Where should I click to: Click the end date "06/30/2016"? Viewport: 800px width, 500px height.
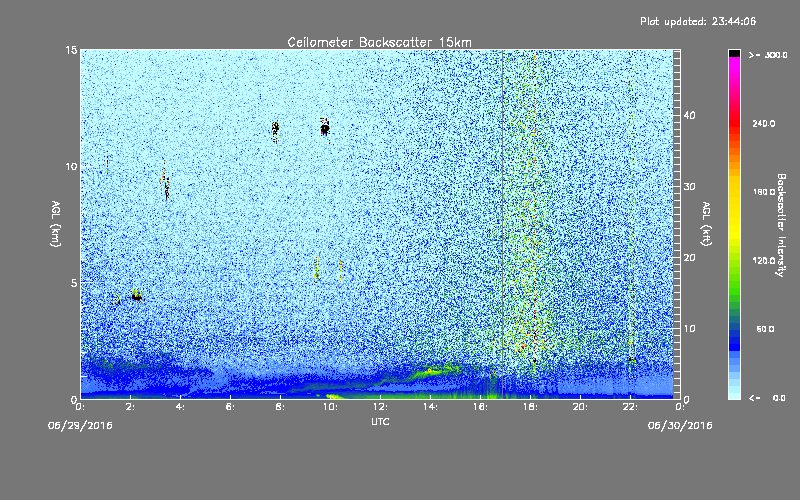(680, 426)
